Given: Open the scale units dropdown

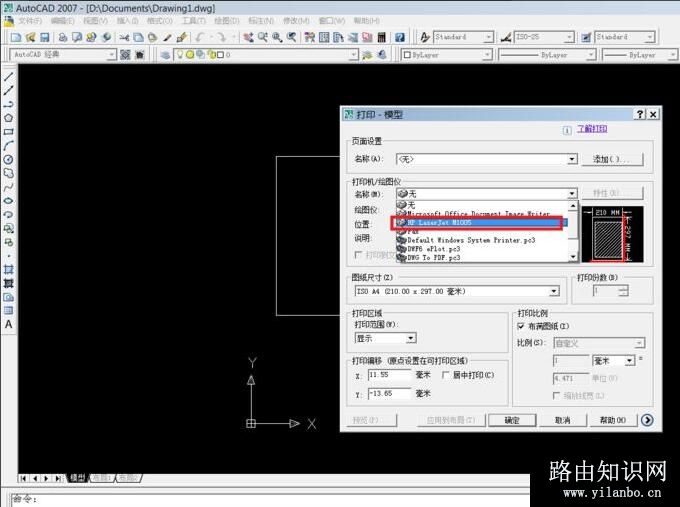Looking at the screenshot, I should [629, 361].
